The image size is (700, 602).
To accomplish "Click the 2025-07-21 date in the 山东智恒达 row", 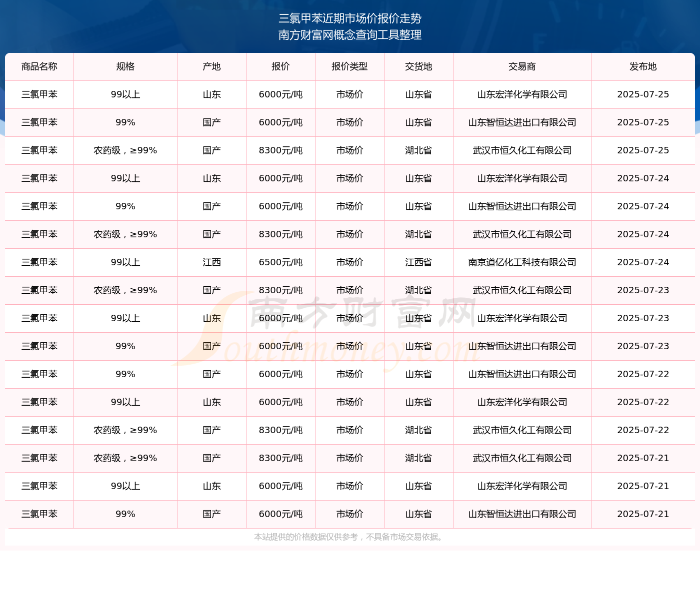I will coord(643,514).
